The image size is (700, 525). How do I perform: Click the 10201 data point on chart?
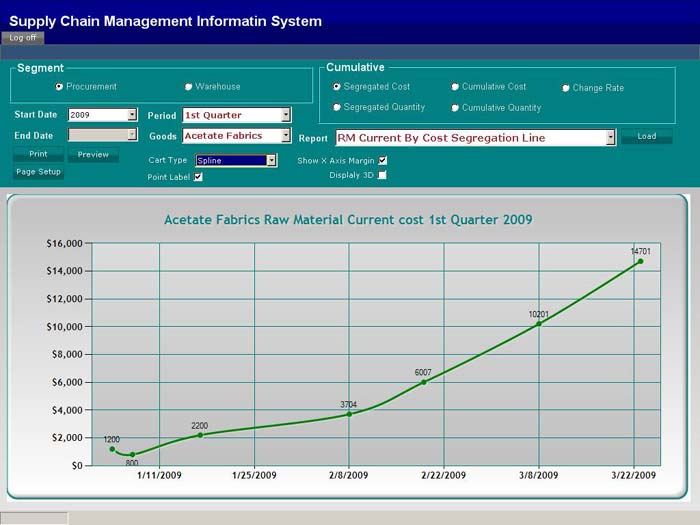(539, 324)
